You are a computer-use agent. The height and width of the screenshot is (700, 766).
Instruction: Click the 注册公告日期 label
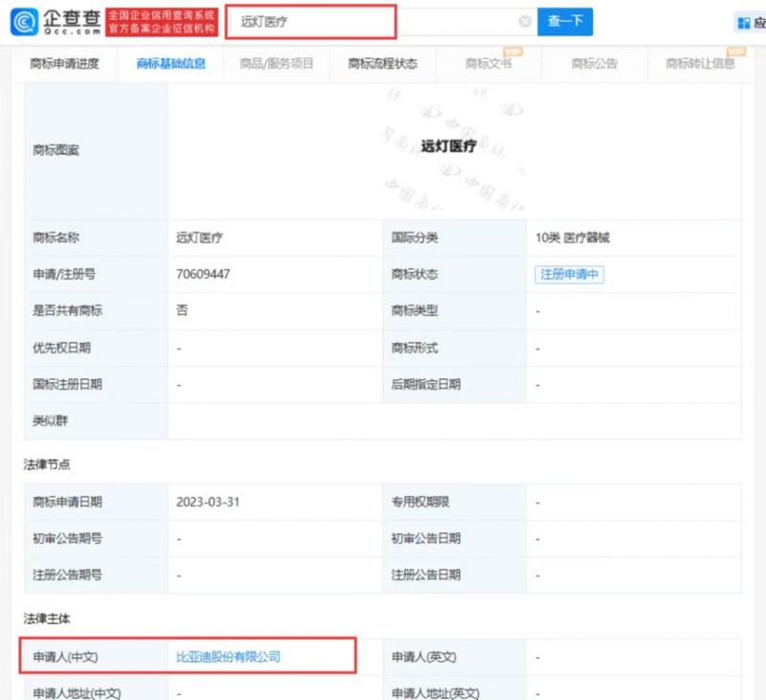pos(425,575)
